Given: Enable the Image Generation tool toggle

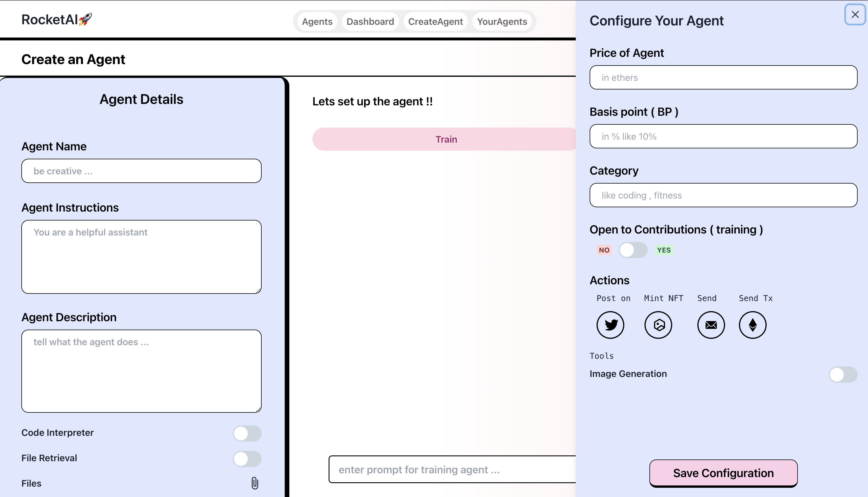Looking at the screenshot, I should click(x=843, y=374).
